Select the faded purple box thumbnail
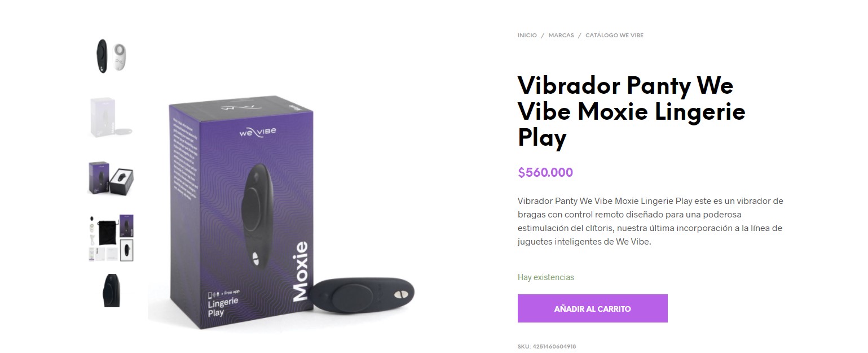This screenshot has width=868, height=353. (x=111, y=117)
